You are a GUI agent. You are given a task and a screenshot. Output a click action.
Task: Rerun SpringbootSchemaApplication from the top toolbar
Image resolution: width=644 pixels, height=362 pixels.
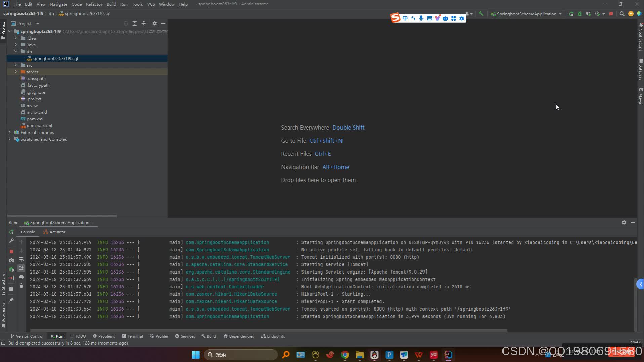click(x=571, y=14)
